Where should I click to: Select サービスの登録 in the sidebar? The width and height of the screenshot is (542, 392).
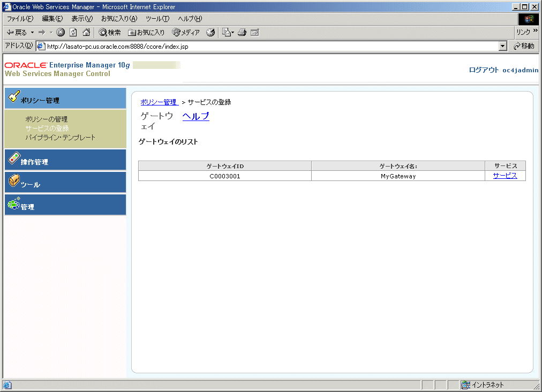[x=47, y=128]
